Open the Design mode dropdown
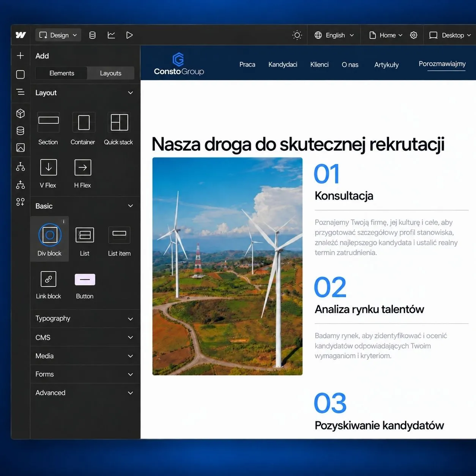 [58, 35]
